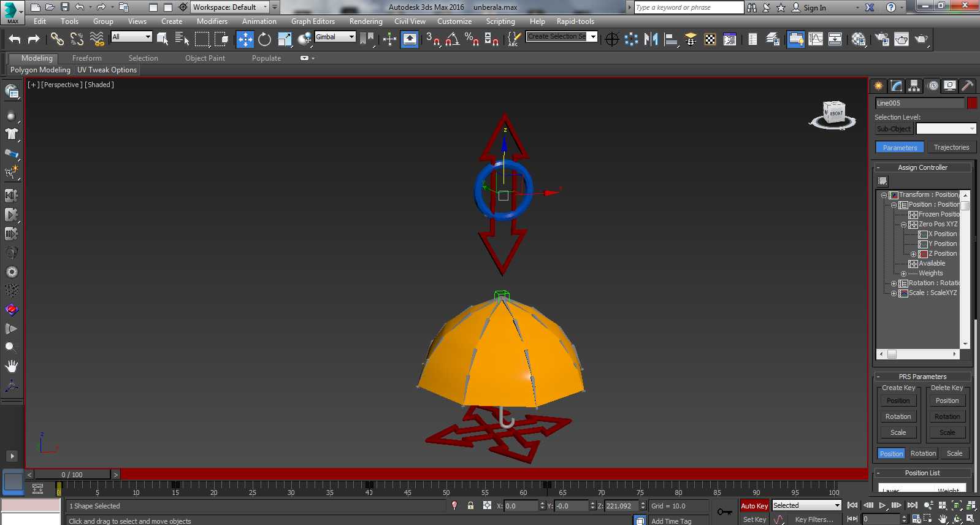Undo the last scene operation
The image size is (980, 525).
point(15,39)
